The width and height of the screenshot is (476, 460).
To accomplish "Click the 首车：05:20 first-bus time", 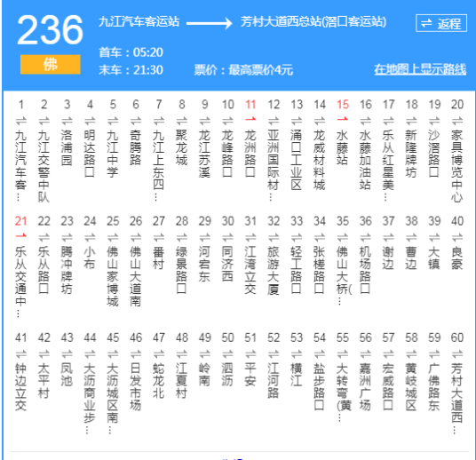I will click(131, 52).
